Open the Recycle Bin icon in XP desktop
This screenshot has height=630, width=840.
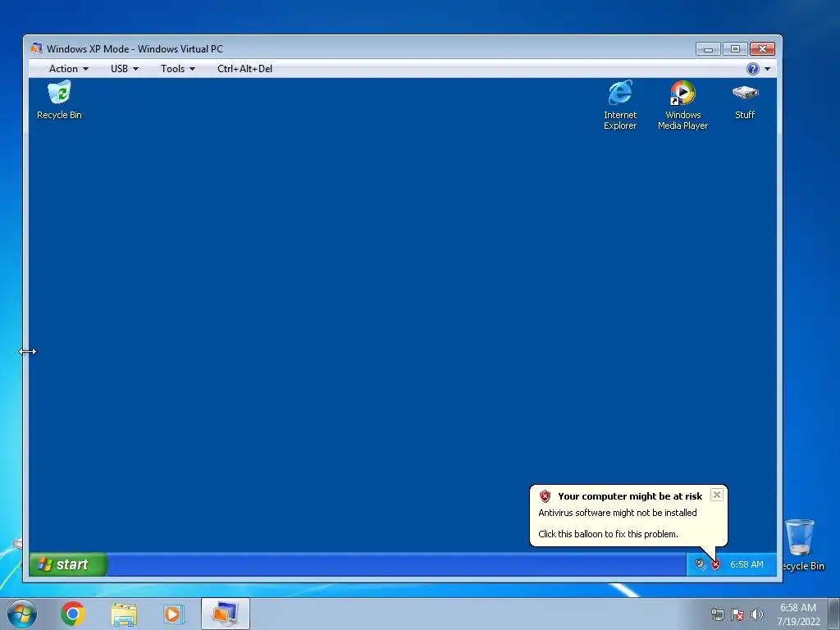(x=59, y=100)
